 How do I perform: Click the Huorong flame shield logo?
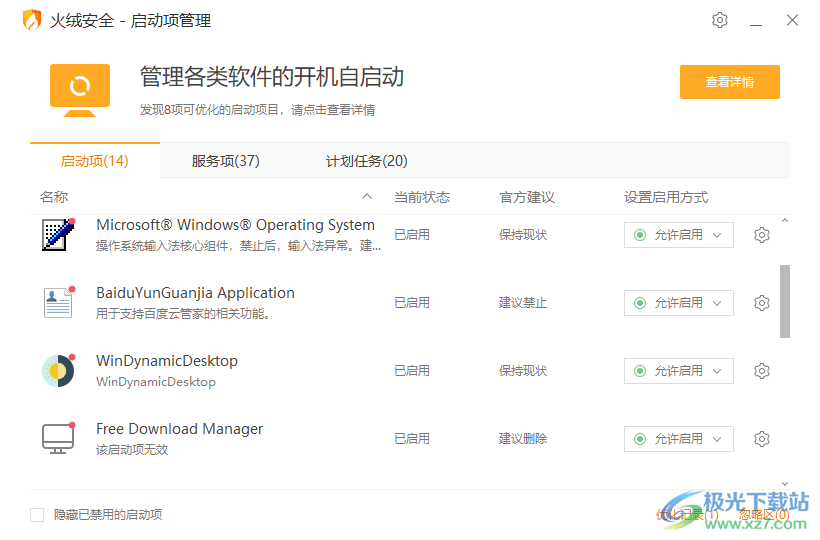(32, 20)
